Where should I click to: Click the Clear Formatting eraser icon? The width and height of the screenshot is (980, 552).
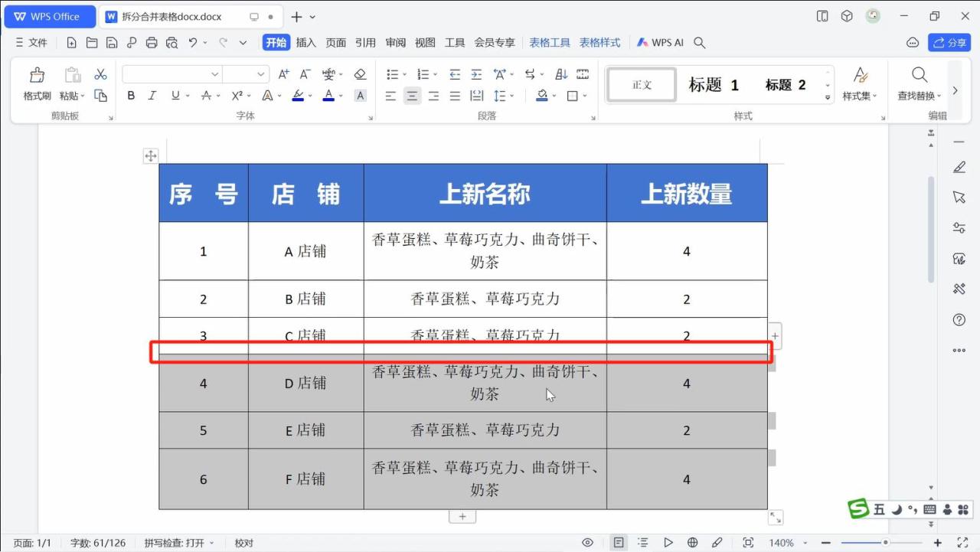(361, 74)
